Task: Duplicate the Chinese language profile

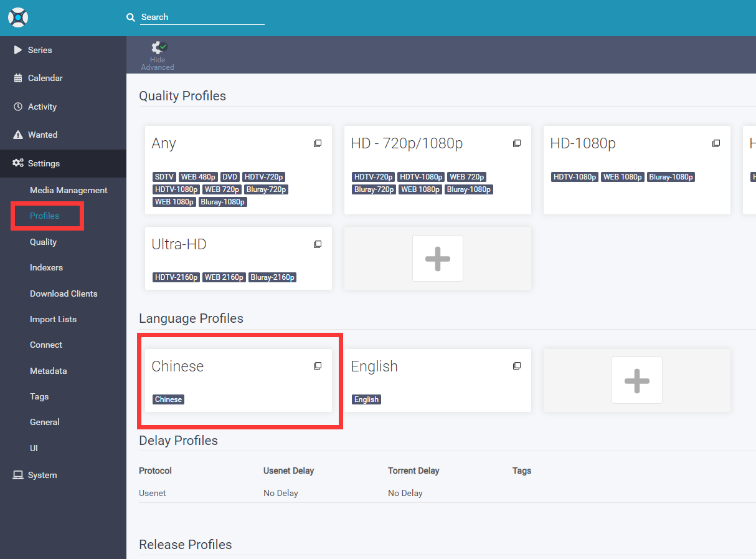Action: click(x=318, y=366)
